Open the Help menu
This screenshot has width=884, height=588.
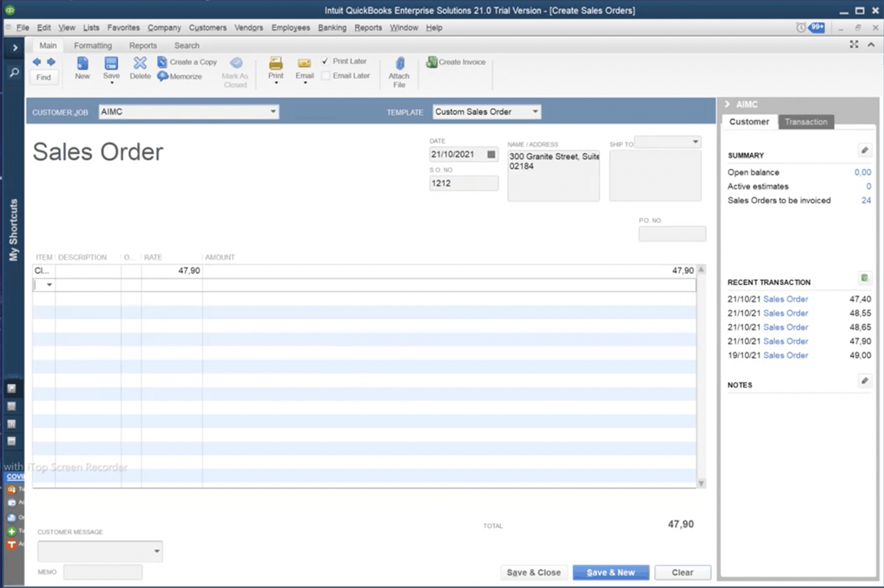pyautogui.click(x=434, y=28)
